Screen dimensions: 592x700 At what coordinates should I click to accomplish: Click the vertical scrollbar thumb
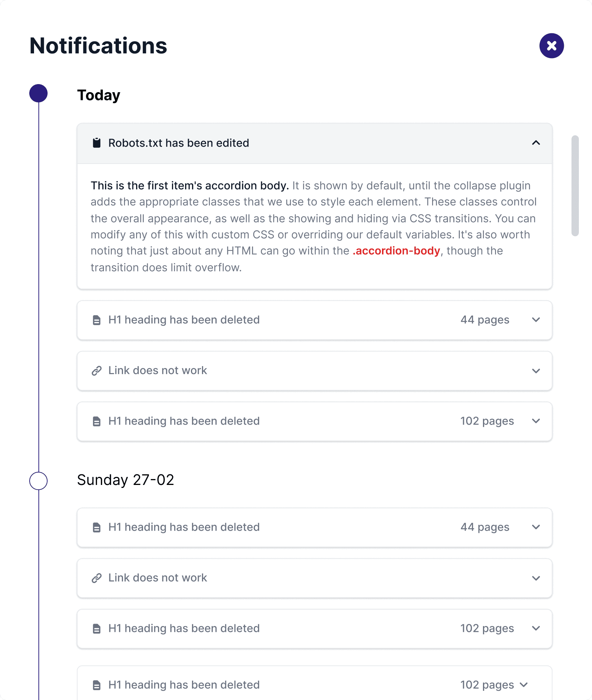575,185
